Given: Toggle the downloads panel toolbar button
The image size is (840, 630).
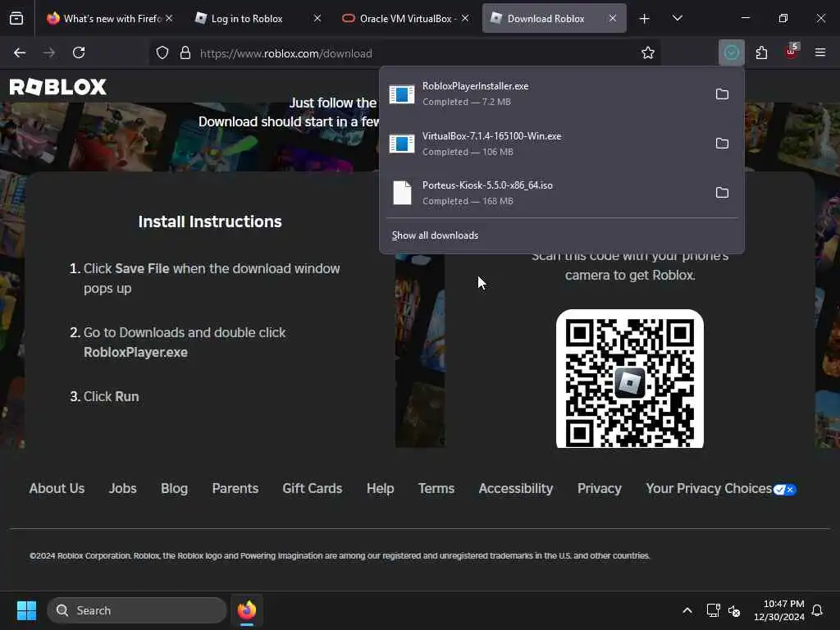Looking at the screenshot, I should click(731, 52).
